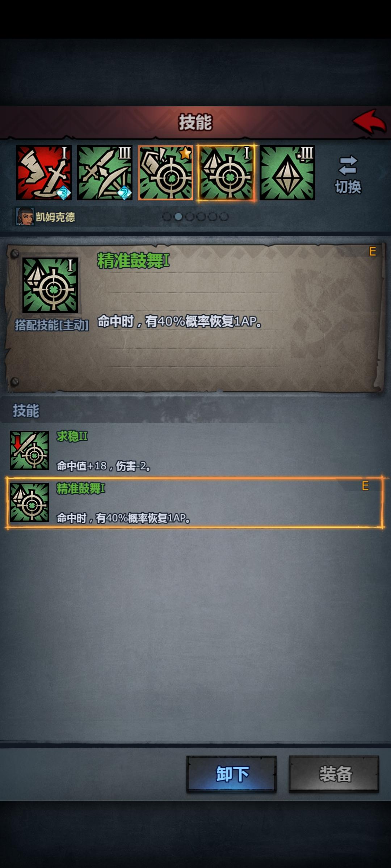Select the red level I sword skill slot
The width and height of the screenshot is (391, 868).
click(44, 173)
